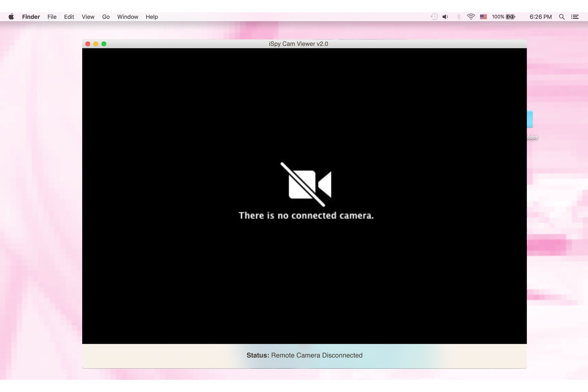Open the Edit menu
This screenshot has width=588, height=392.
point(69,17)
